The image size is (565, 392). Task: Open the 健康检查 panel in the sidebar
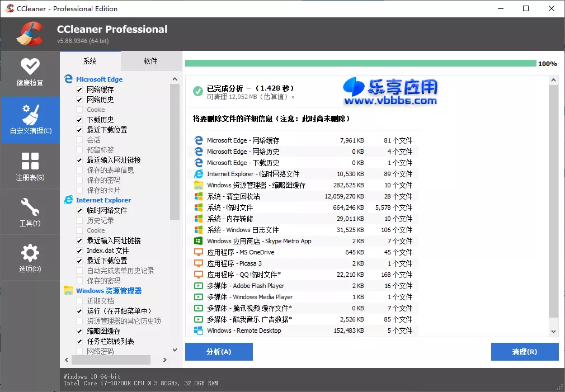coord(30,73)
